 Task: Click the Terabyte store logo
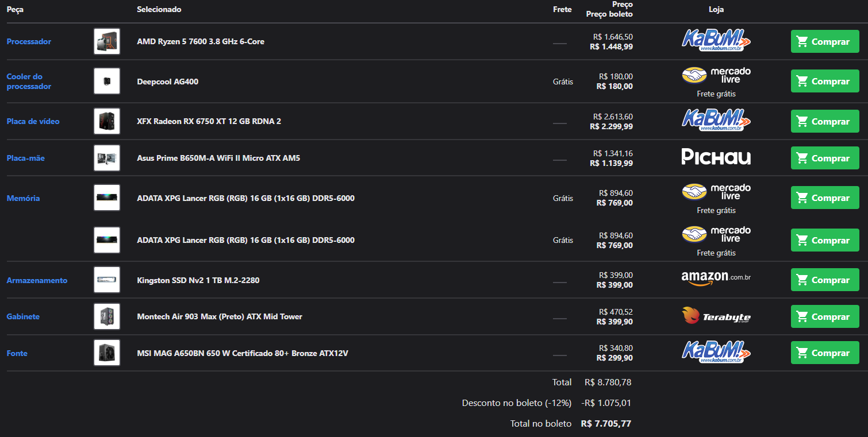(716, 316)
